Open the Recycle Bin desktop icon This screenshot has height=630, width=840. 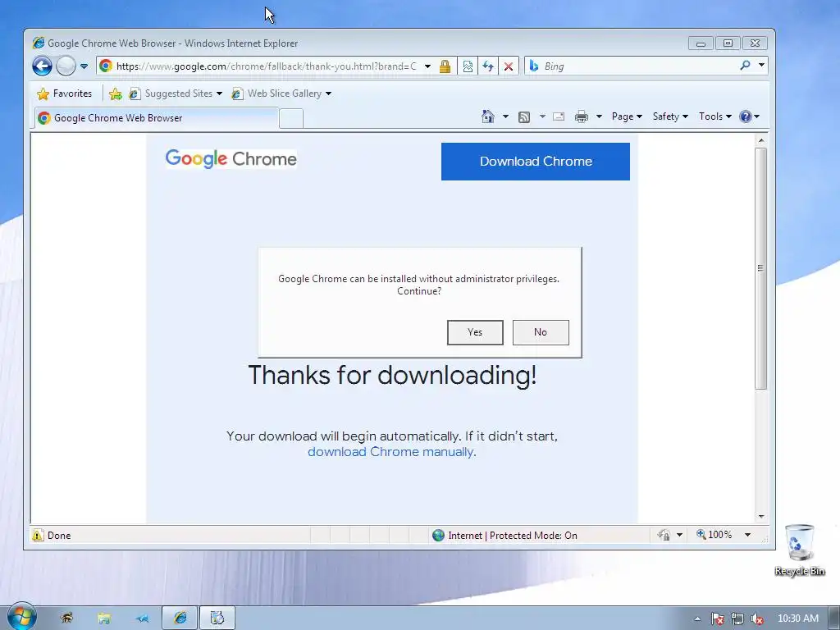(800, 550)
